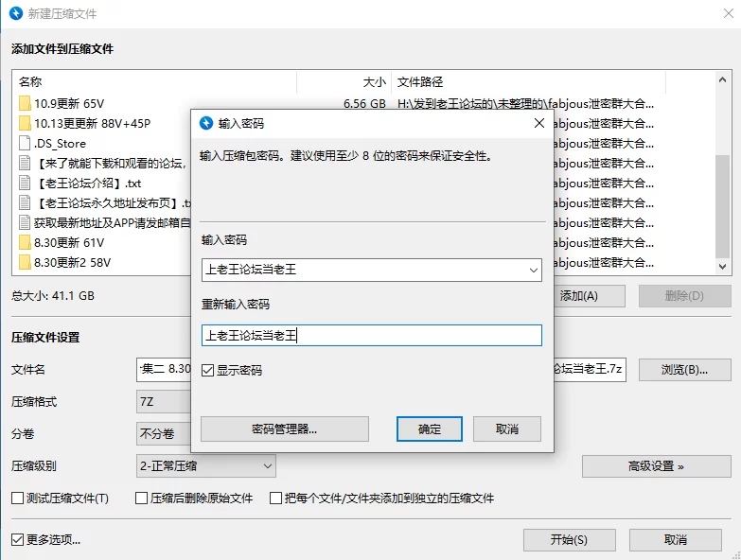Enable 把每个文件/文件夹添加到独立的压缩文件 checkbox

coord(275,499)
